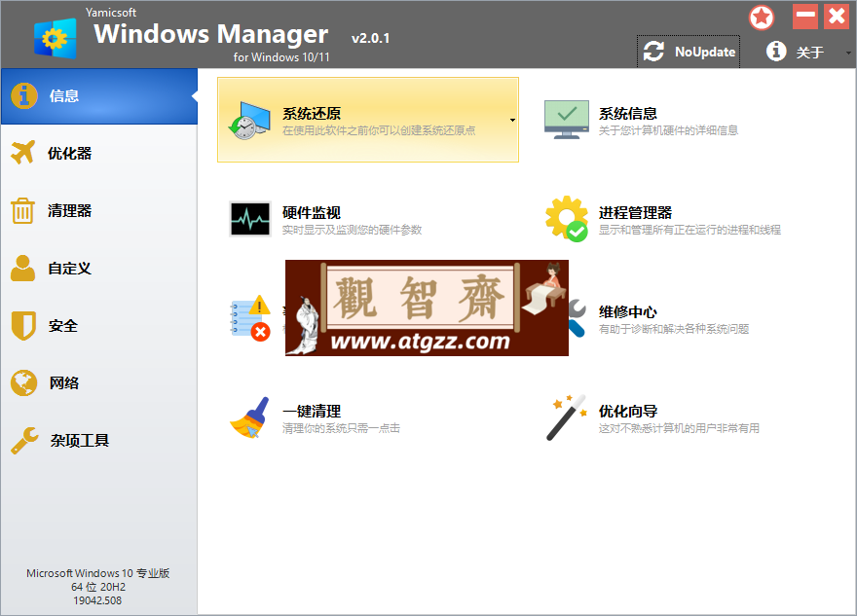Screen dimensions: 857x616
Task: Click the trash can icon for 清理器
Action: pos(23,211)
